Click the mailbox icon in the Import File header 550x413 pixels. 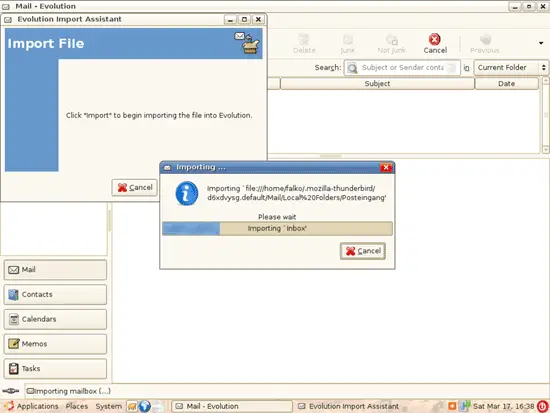[x=247, y=42]
